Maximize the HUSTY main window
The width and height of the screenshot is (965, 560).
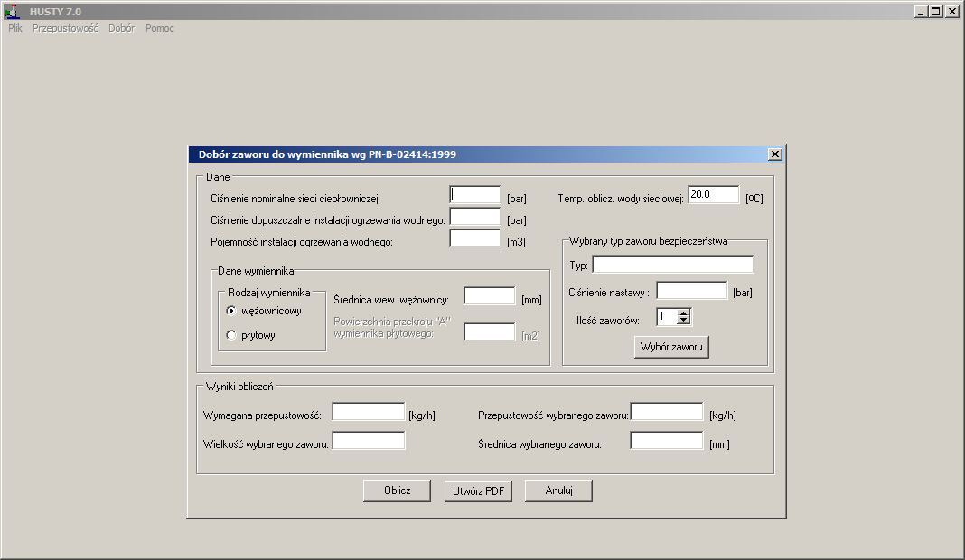935,12
